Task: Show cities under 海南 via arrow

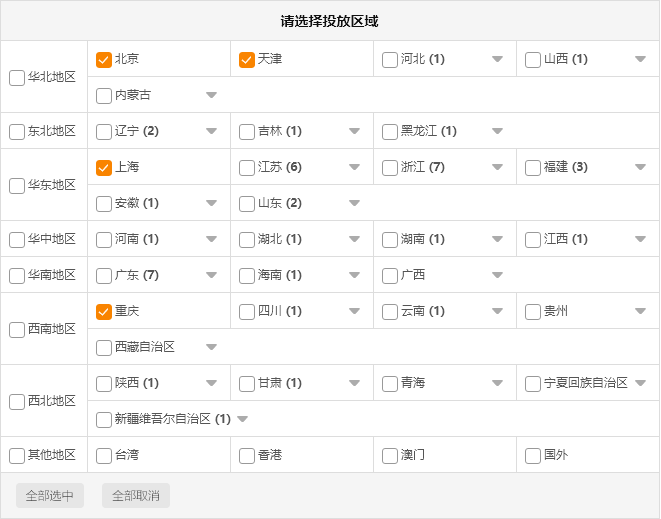Action: click(x=355, y=275)
